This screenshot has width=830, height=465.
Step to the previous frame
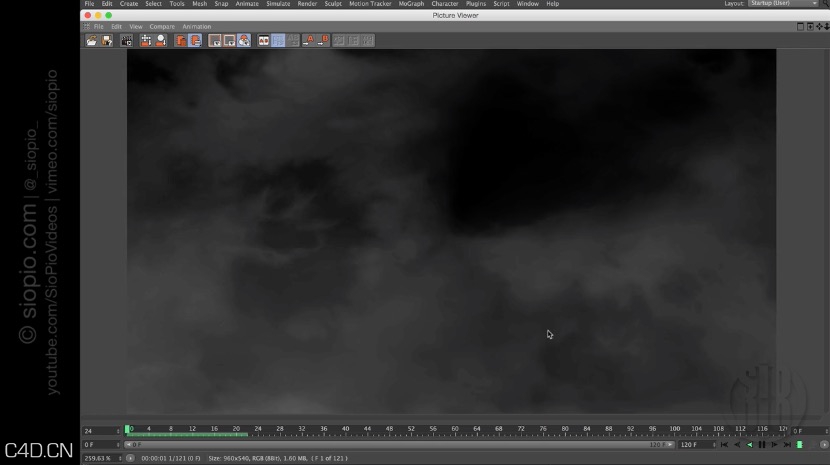click(x=737, y=445)
